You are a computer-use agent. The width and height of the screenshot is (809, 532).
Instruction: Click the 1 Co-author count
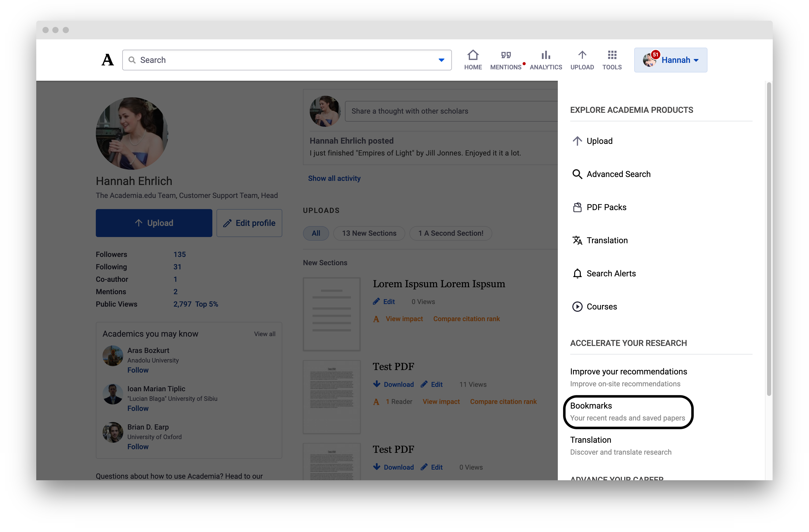175,279
